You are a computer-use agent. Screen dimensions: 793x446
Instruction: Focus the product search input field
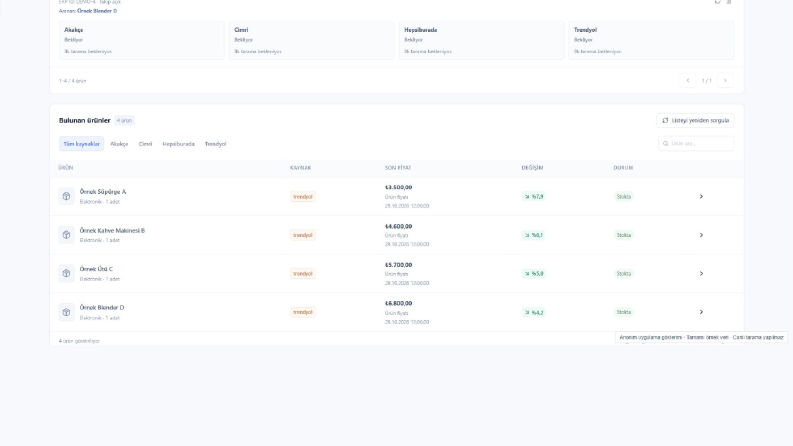coord(696,144)
